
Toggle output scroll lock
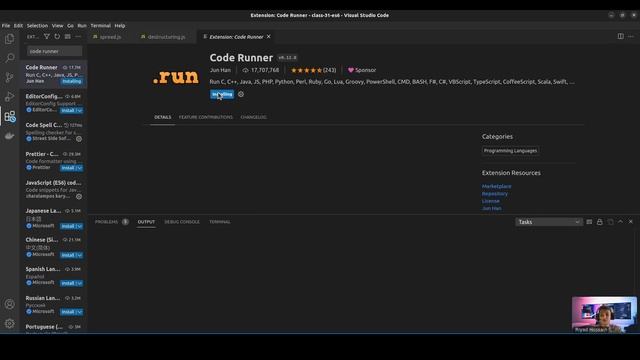pyautogui.click(x=600, y=222)
